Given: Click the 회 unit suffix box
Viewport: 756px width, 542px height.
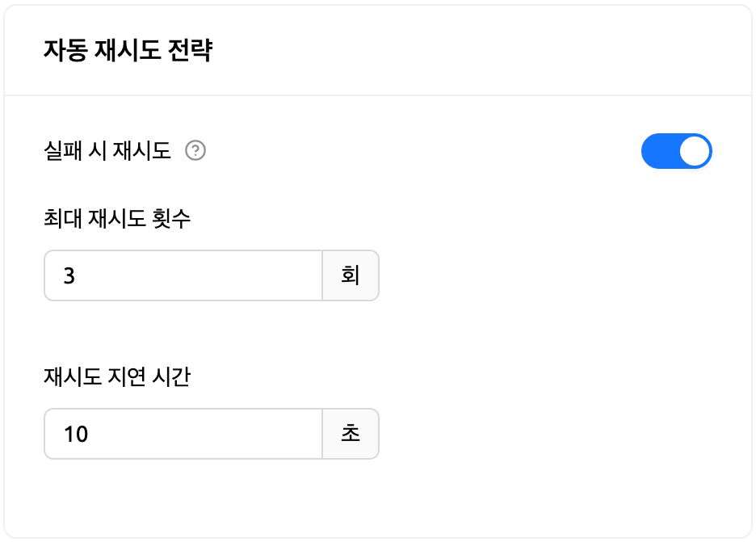Looking at the screenshot, I should (351, 275).
